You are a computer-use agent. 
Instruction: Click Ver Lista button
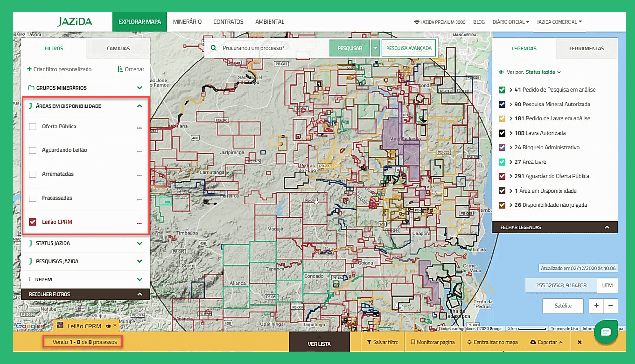pyautogui.click(x=319, y=342)
